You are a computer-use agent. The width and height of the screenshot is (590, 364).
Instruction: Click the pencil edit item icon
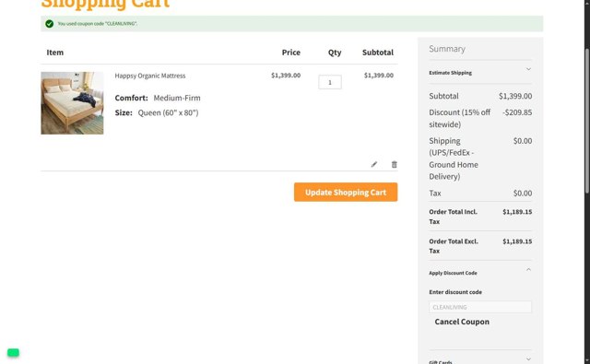point(373,164)
